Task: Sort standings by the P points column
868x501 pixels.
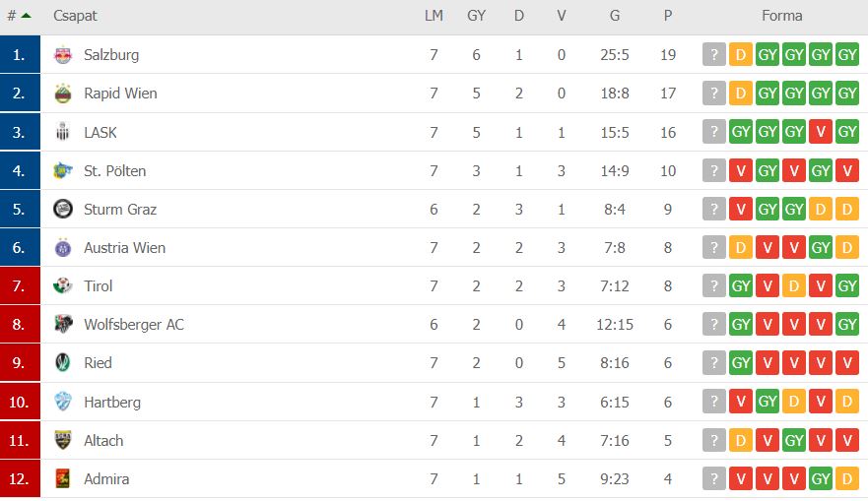Action: coord(668,16)
